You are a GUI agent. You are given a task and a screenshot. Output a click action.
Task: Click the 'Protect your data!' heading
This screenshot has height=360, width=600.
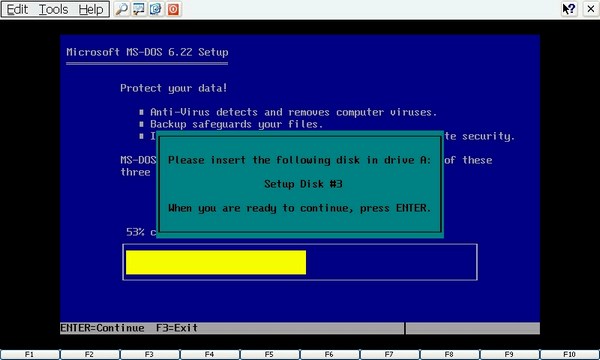point(174,88)
